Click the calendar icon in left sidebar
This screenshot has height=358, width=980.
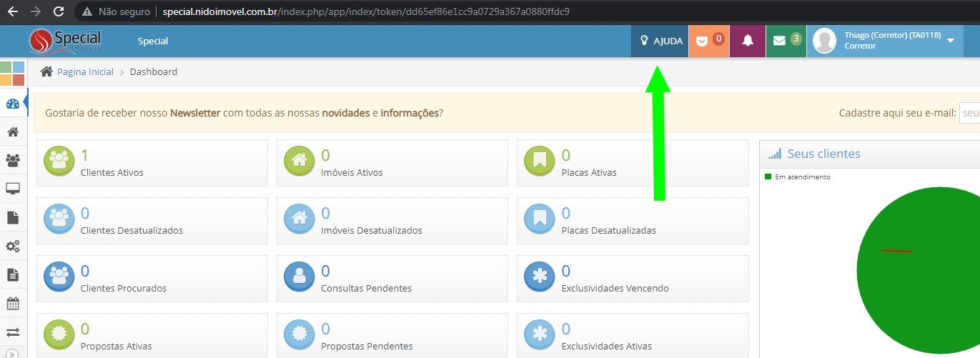(13, 303)
